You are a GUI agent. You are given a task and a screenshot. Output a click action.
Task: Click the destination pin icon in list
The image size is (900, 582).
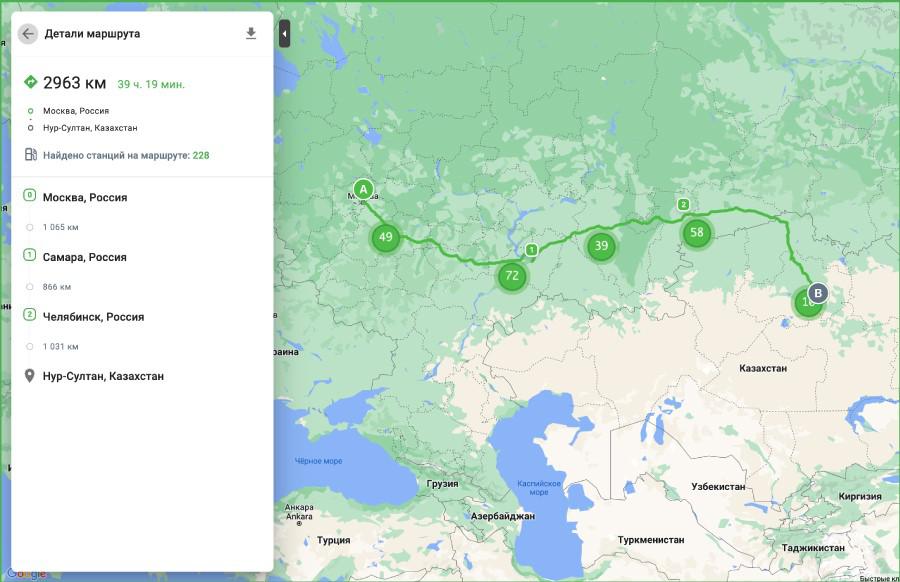click(x=29, y=376)
